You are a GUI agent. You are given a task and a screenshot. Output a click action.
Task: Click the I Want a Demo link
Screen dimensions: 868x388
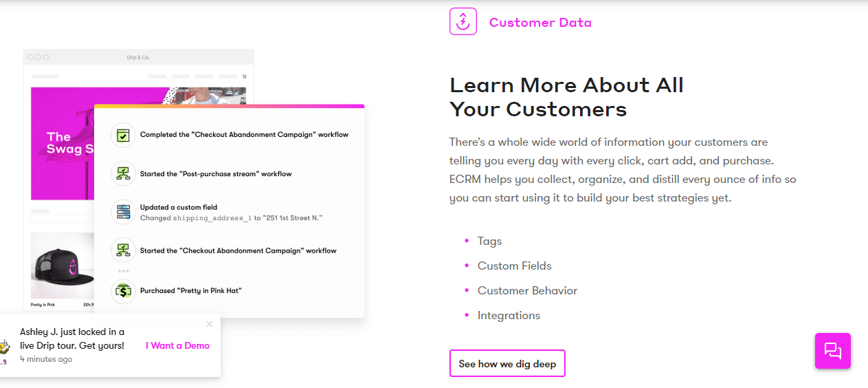(x=177, y=345)
